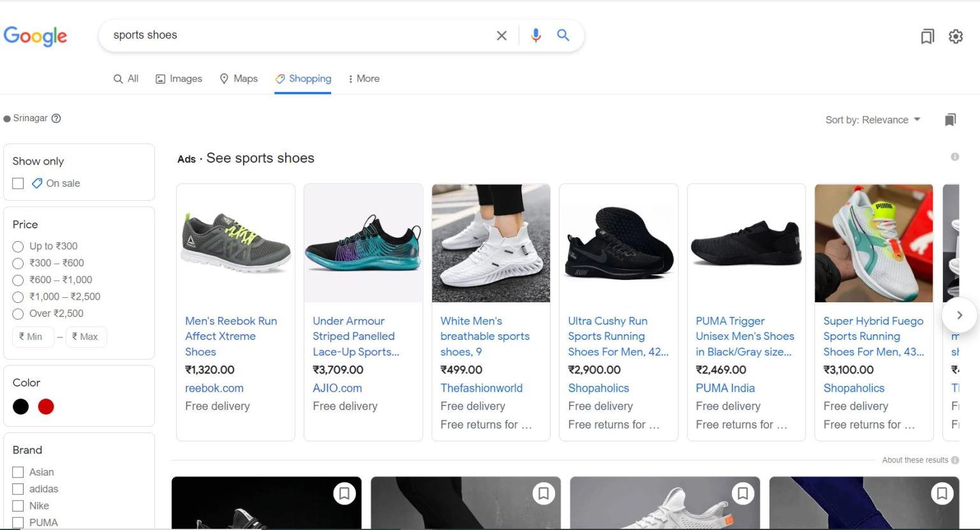Open gray Reebok shoe image
The image size is (980, 530).
(235, 243)
